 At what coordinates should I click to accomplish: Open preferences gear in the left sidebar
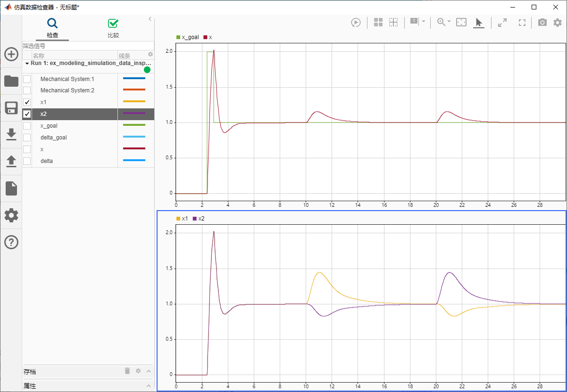[11, 215]
